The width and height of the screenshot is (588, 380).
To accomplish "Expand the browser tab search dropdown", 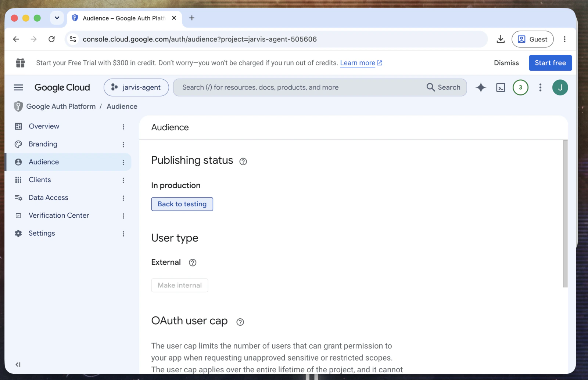I will [x=57, y=18].
